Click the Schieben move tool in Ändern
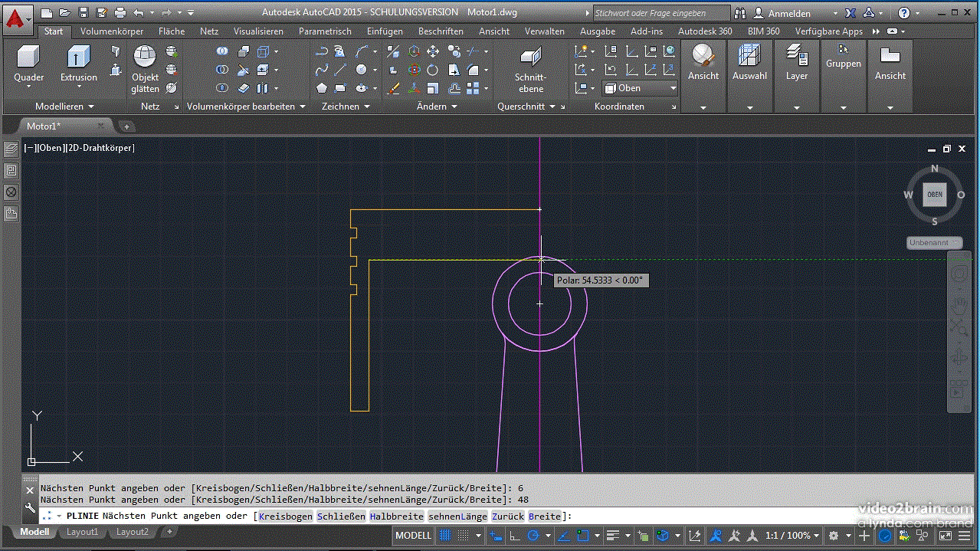Screen dimensions: 980x551 (433, 51)
